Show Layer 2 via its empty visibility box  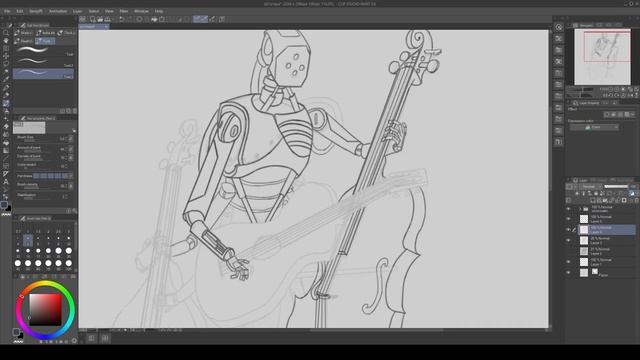point(568,251)
